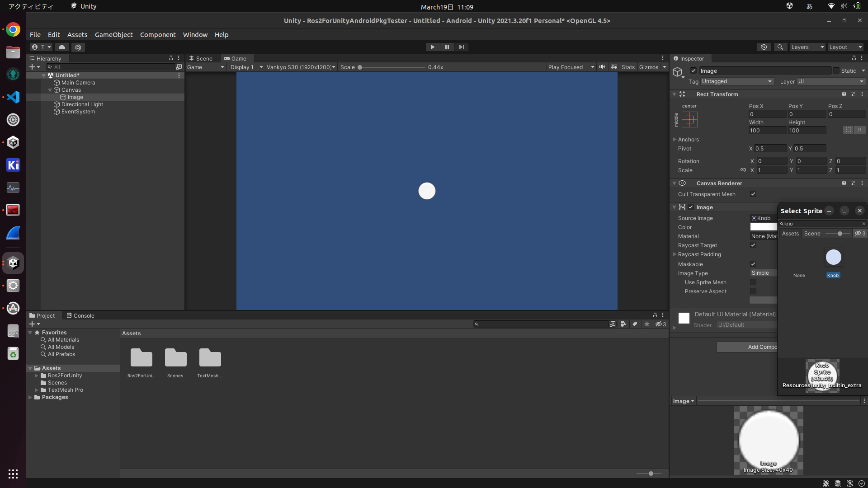Click the Stats button in Game view
The width and height of the screenshot is (868, 488).
tap(628, 67)
